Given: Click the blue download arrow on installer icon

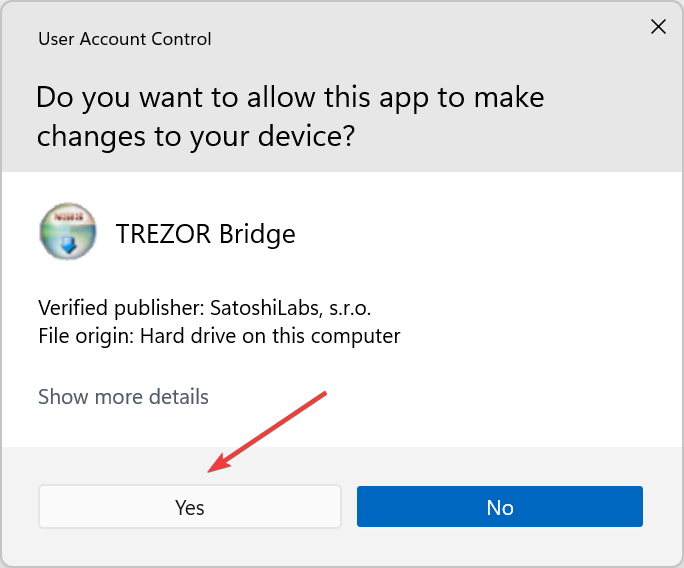Looking at the screenshot, I should tap(68, 245).
